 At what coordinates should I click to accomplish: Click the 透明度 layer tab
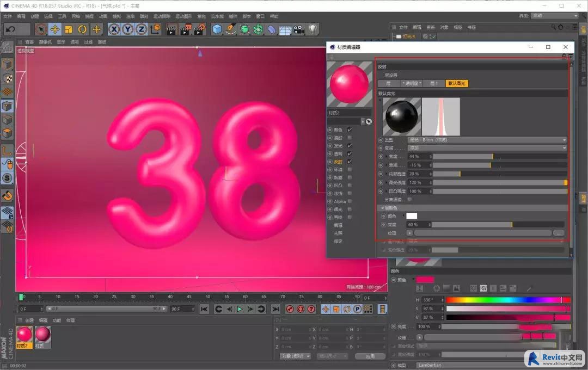coord(412,83)
